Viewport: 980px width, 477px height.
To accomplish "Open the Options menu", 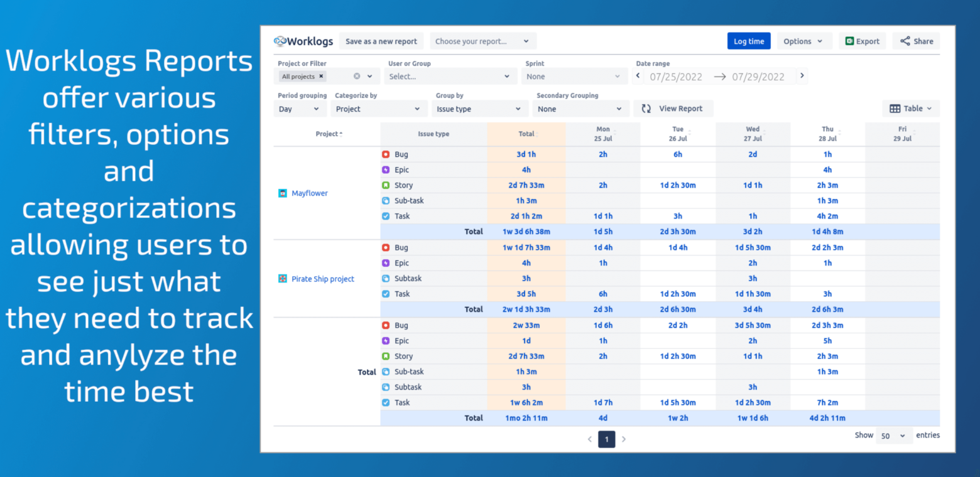I will pyautogui.click(x=804, y=41).
